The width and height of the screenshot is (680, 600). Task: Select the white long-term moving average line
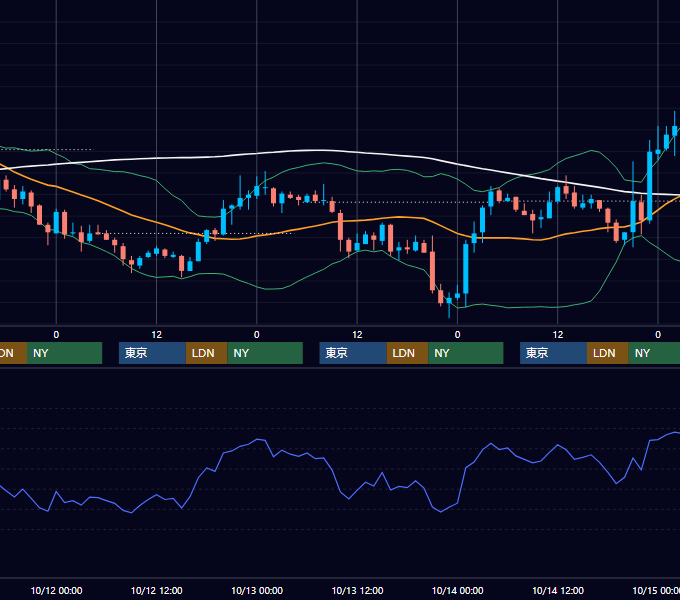pyautogui.click(x=319, y=150)
